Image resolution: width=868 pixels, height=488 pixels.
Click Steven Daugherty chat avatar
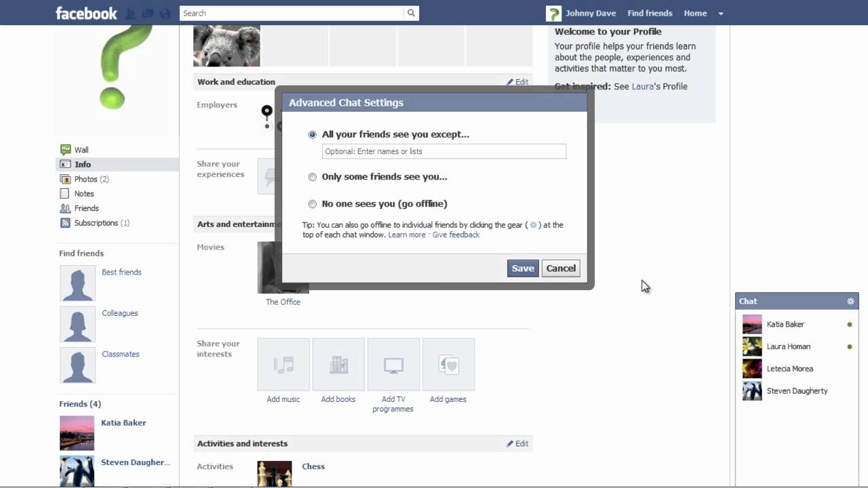pos(752,391)
